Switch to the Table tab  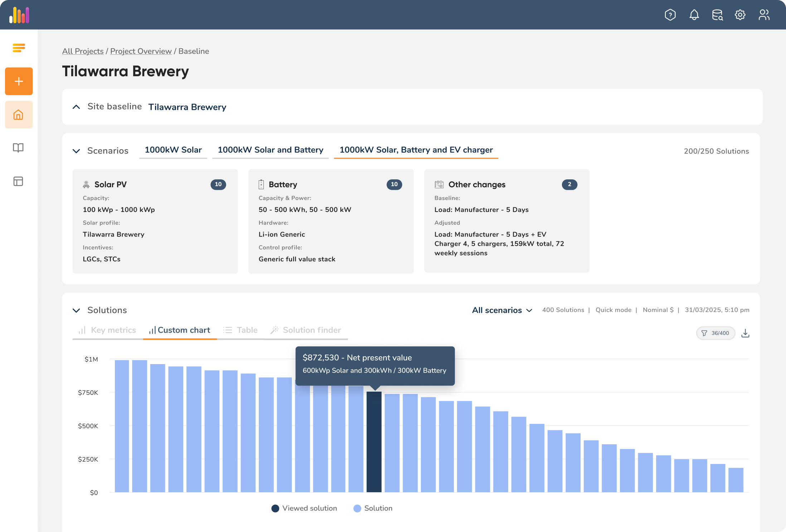pos(241,330)
